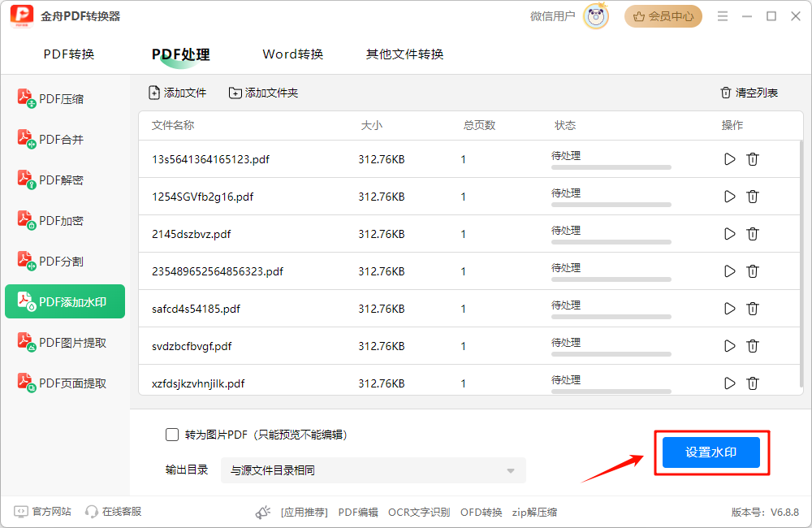Select file name xzfdsjkzvhnjilk.pdf
Viewport: 812px width, 528px height.
(x=198, y=383)
